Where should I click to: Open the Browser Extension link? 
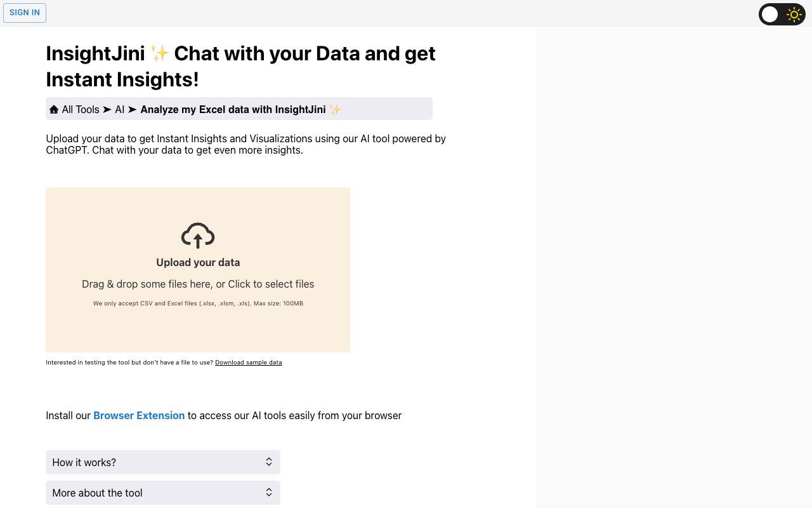tap(139, 415)
